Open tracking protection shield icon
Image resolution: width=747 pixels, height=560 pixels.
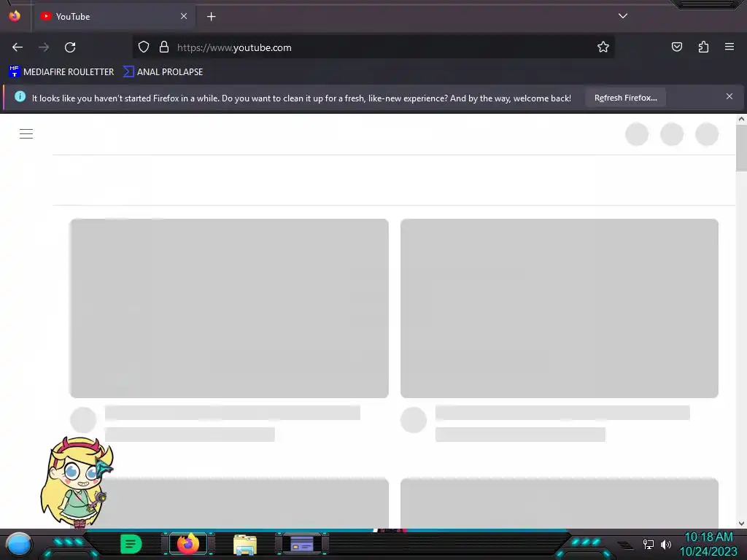coord(144,47)
